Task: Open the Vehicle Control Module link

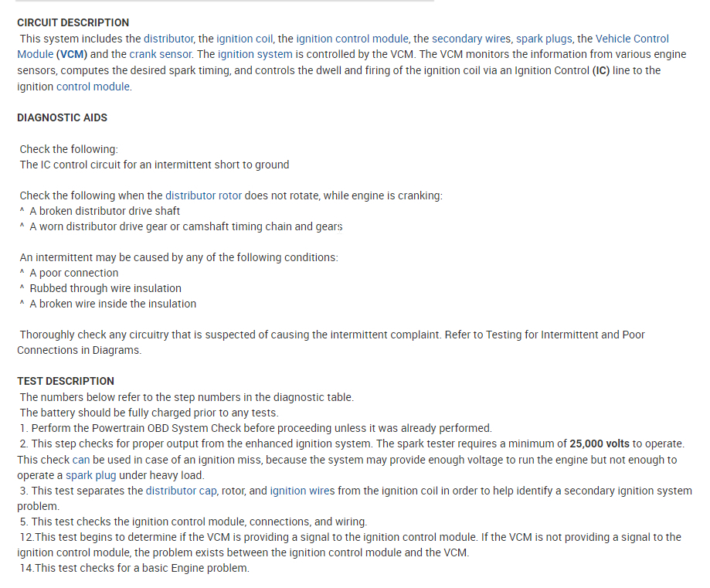Action: tap(632, 39)
